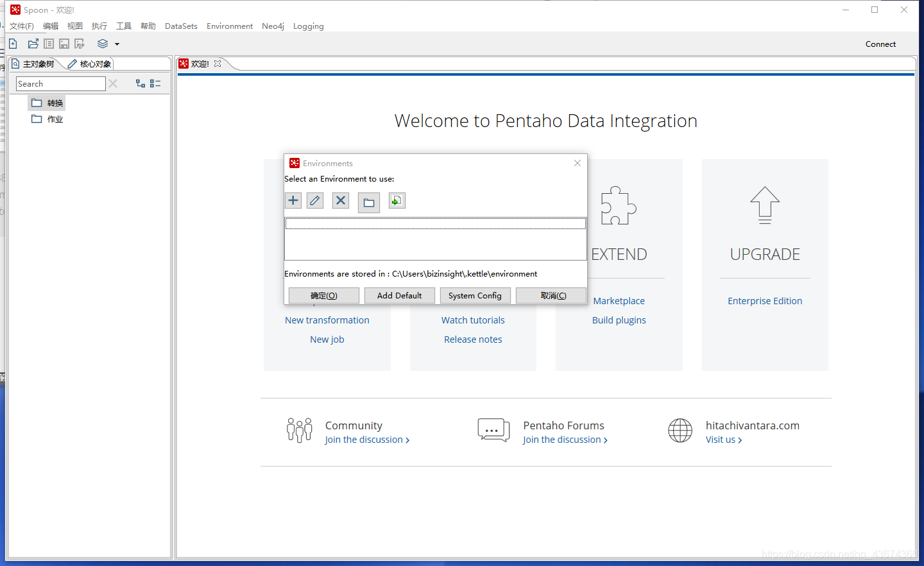Viewport: 924px width, 566px height.
Task: Open the environment folder icon
Action: point(369,203)
